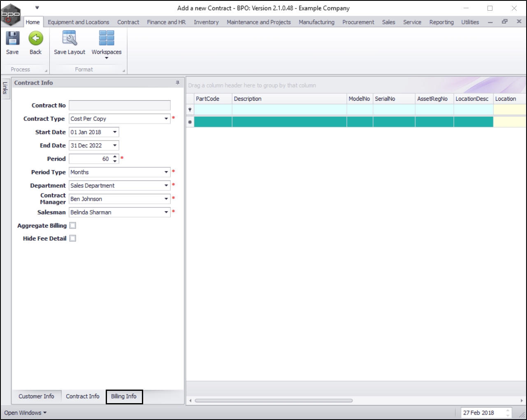Open the Service ribbon tab
527x420 pixels.
[x=412, y=22]
